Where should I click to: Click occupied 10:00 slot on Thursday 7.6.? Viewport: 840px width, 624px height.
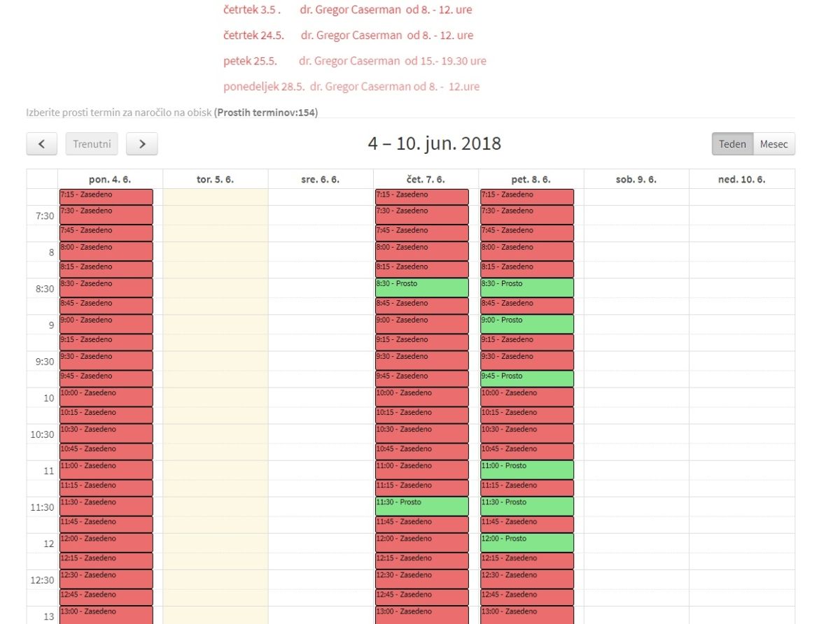(x=421, y=397)
